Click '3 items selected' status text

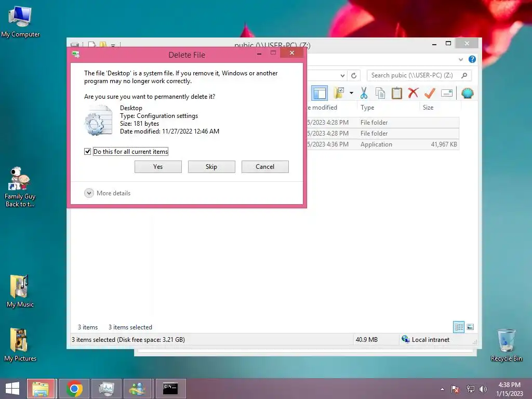pos(130,327)
